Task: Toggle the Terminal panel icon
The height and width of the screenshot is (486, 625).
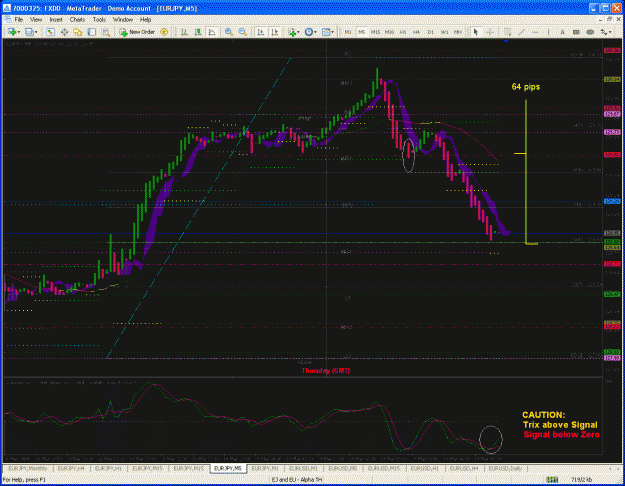Action: (92, 32)
